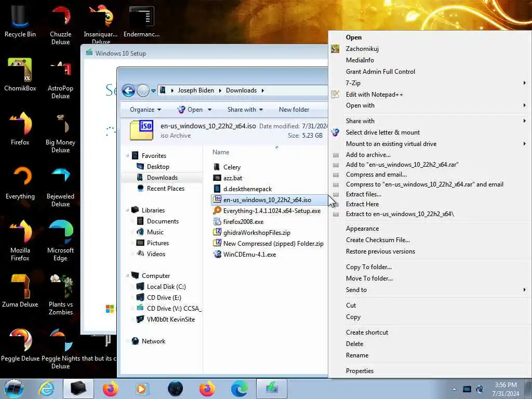Open Plants vs Zombies desktop icon
The height and width of the screenshot is (399, 532).
click(60, 295)
